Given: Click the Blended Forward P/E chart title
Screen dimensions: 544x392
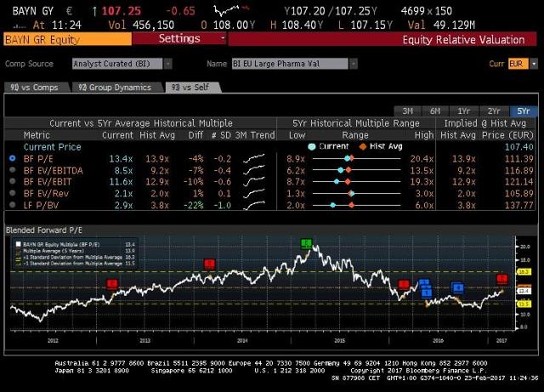Looking at the screenshot, I should [x=44, y=230].
